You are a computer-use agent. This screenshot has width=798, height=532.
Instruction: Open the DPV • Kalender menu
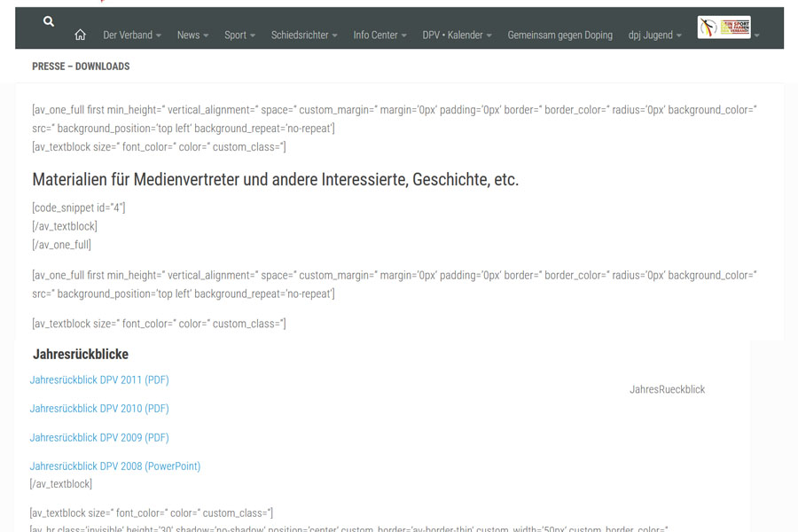pyautogui.click(x=457, y=35)
